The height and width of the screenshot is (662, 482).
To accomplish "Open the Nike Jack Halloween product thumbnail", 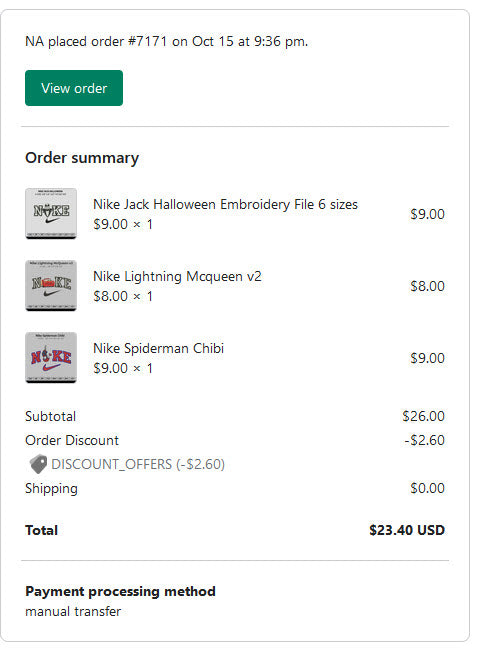I will click(x=51, y=214).
